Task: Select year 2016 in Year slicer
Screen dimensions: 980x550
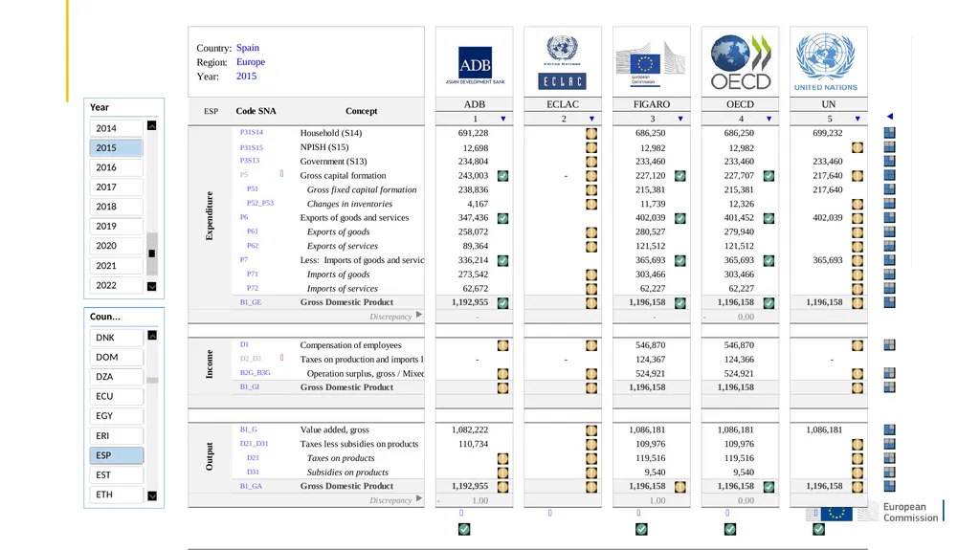Action: (x=116, y=167)
